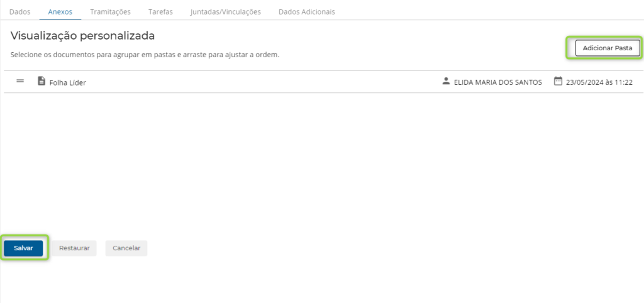Click the Restaurar button

click(74, 248)
